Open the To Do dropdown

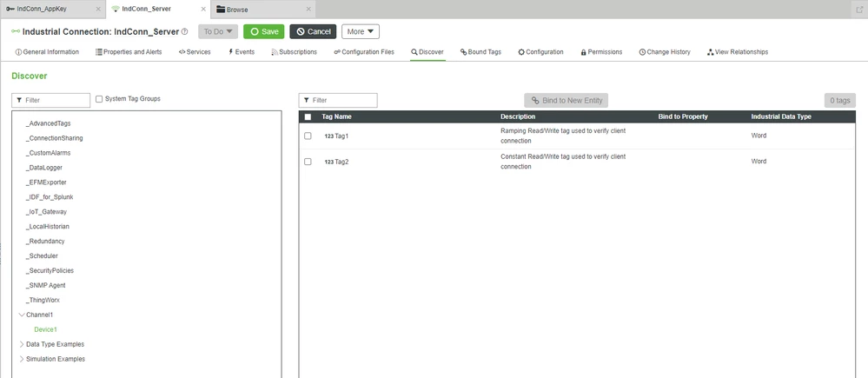[x=218, y=31]
